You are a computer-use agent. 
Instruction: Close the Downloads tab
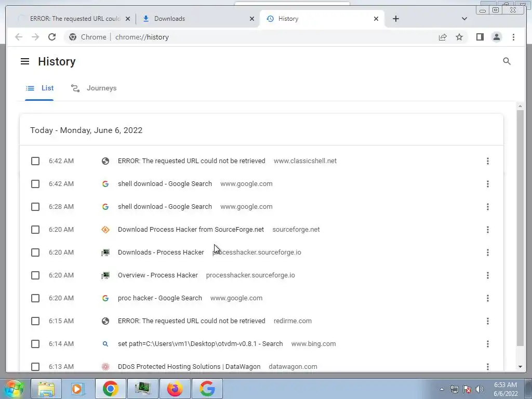click(x=252, y=19)
